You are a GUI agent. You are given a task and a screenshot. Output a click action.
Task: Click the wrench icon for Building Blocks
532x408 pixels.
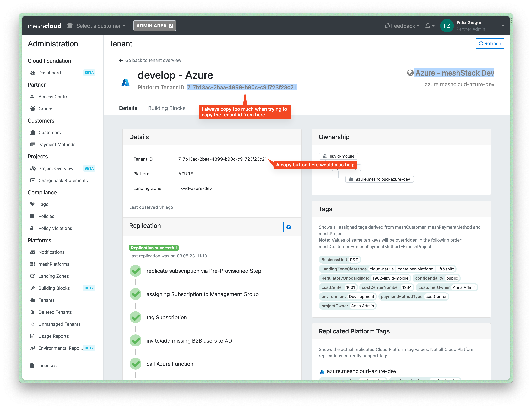(x=32, y=288)
